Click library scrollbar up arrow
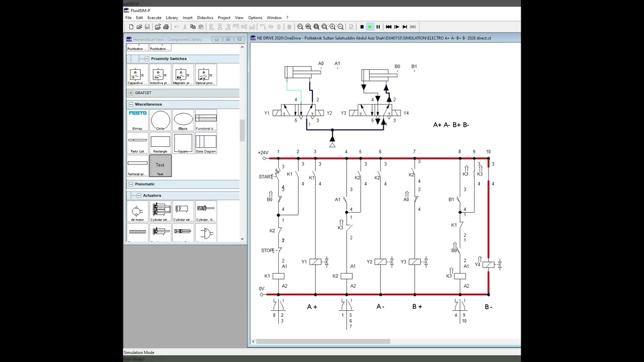This screenshot has width=644, height=362. (242, 47)
